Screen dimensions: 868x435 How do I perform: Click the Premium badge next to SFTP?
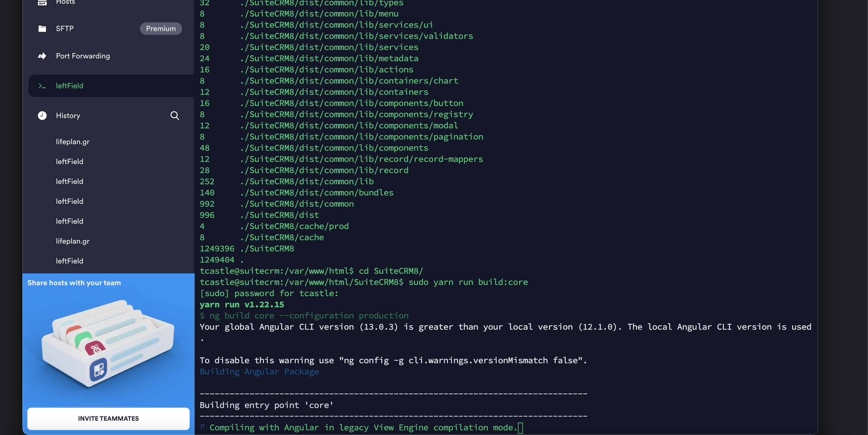(161, 29)
